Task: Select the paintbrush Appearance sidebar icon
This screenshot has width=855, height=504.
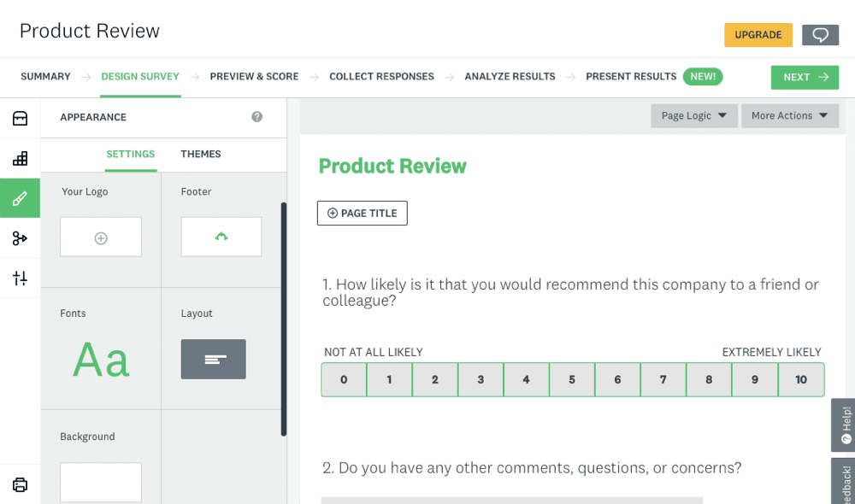Action: 20,198
